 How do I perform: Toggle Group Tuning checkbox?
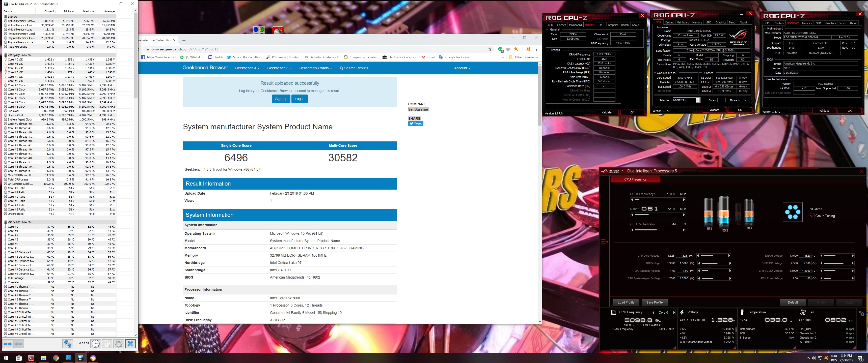tap(812, 216)
